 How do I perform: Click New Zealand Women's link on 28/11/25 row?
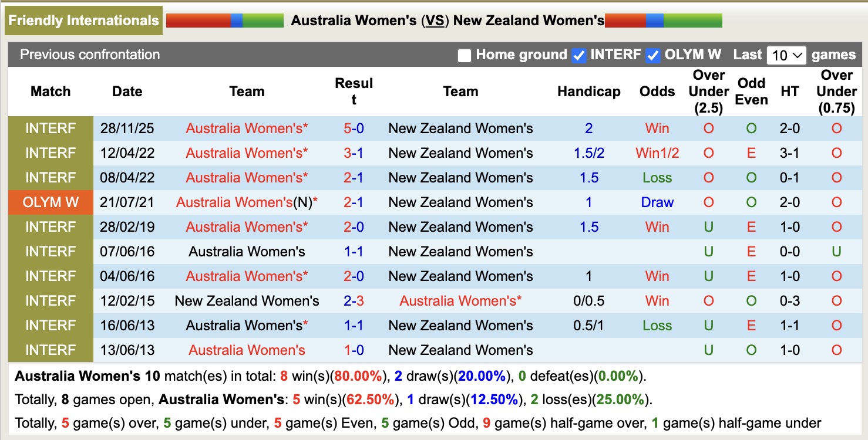click(460, 128)
